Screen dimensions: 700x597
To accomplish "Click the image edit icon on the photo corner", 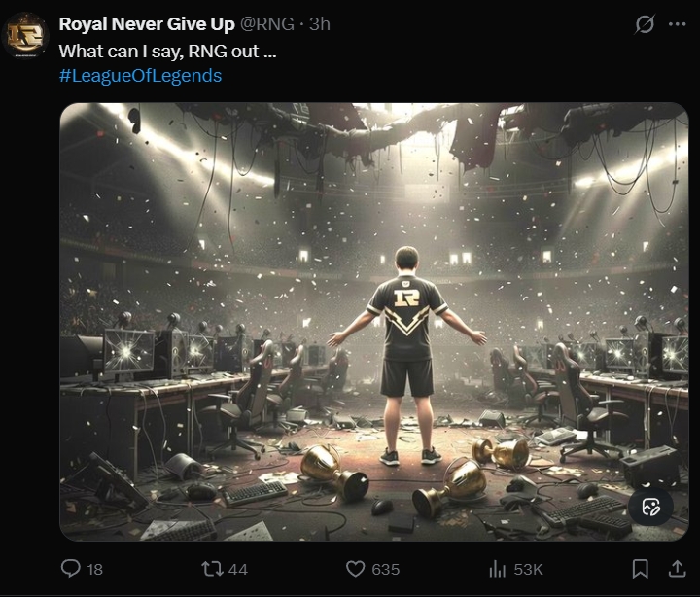I will tap(651, 507).
